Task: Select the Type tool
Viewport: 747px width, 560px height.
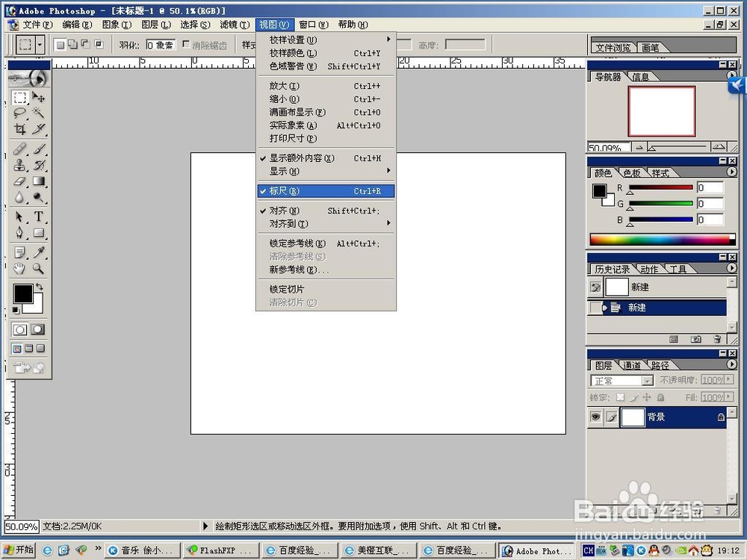Action: (39, 217)
